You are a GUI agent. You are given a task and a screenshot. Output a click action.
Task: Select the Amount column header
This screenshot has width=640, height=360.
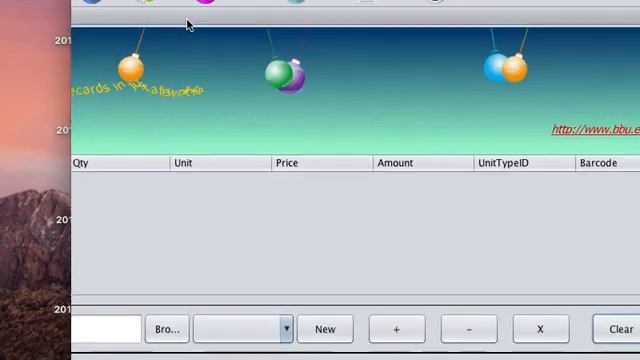423,163
